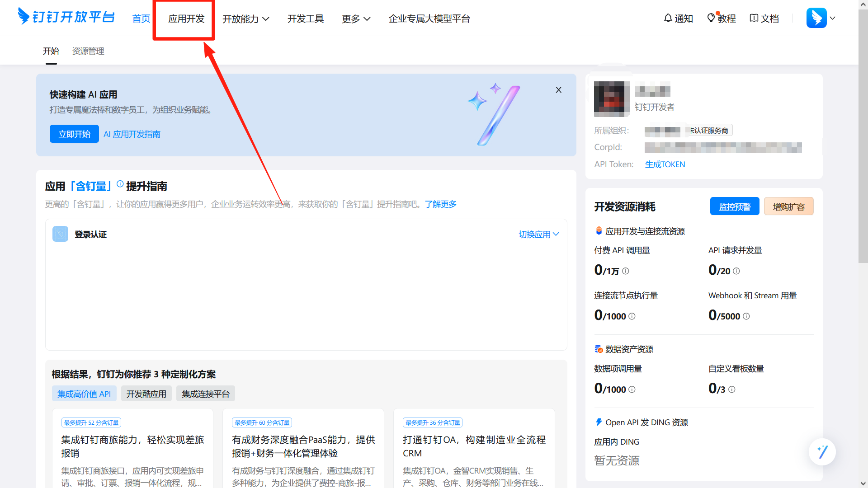This screenshot has height=488, width=868.
Task: Open the 集成钉钉商旅能力 recommendation card
Action: [132, 448]
